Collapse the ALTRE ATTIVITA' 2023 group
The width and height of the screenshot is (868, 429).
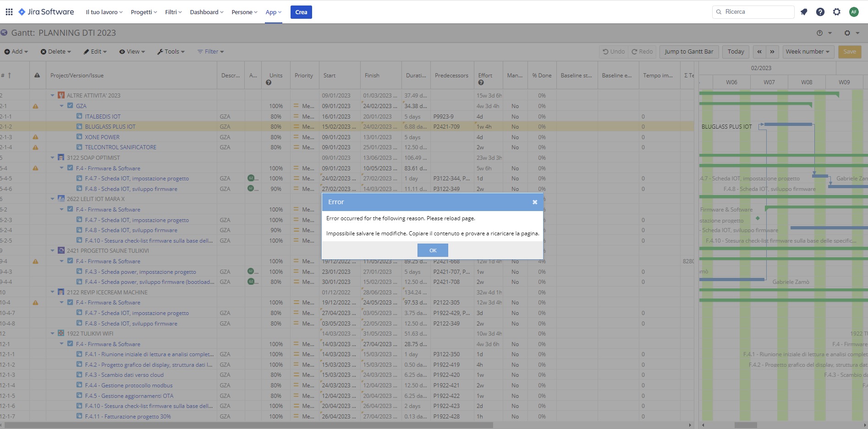coord(52,95)
